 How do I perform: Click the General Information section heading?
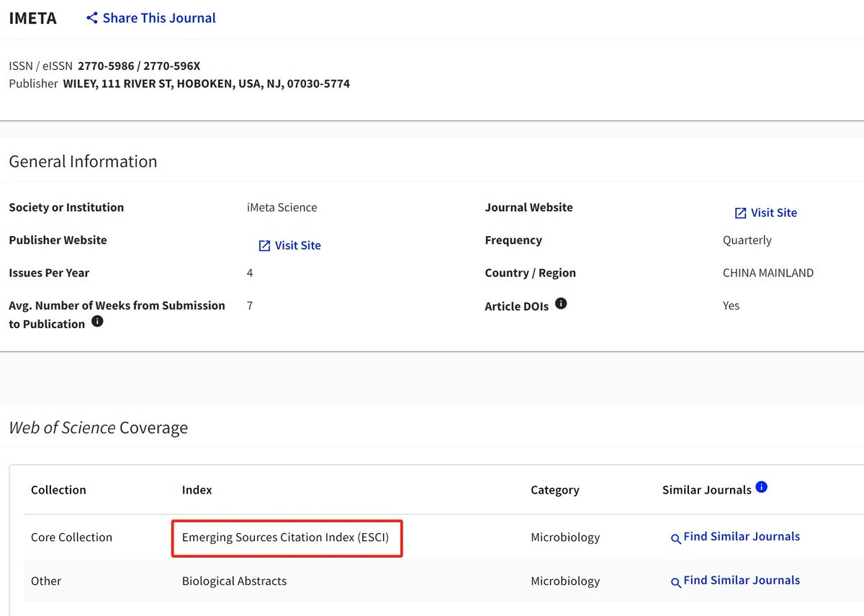pyautogui.click(x=83, y=161)
